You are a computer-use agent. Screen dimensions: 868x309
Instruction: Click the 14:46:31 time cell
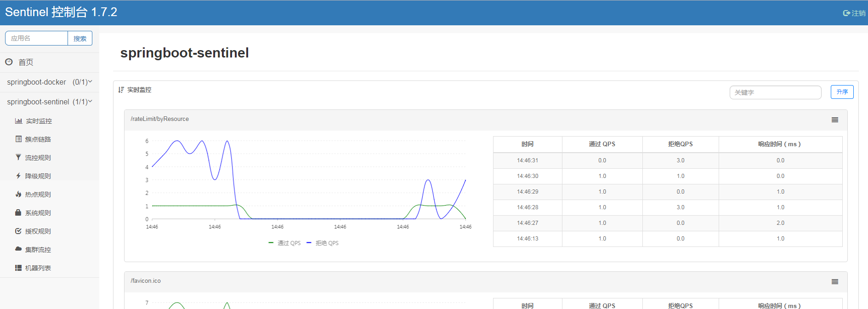(x=528, y=160)
